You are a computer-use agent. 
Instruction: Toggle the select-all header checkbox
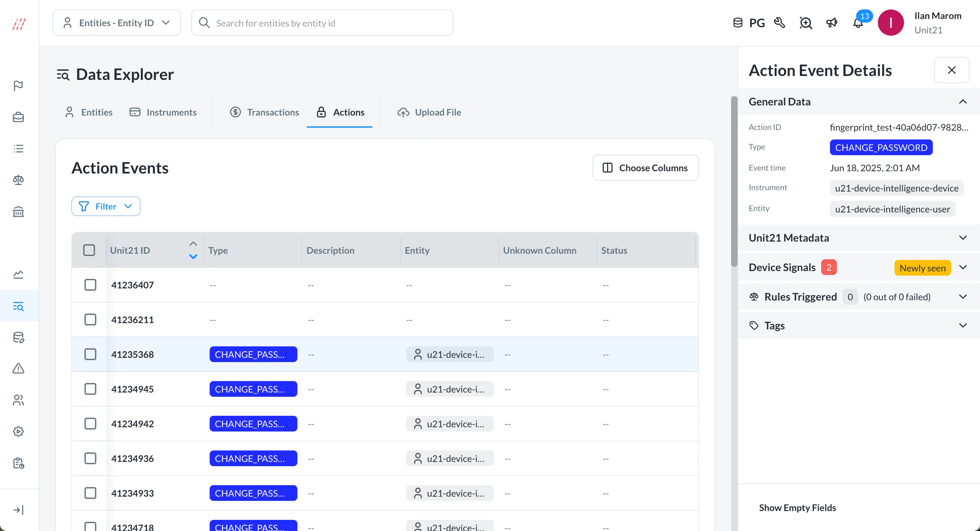click(89, 250)
